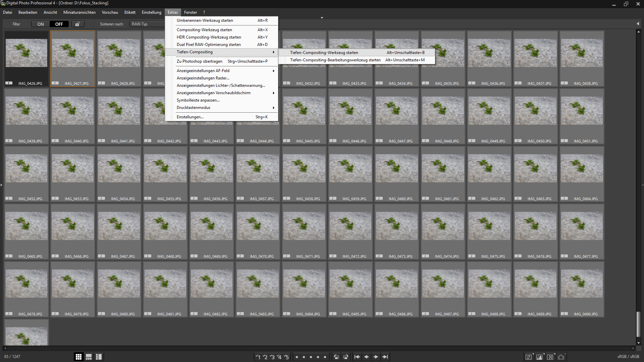Viewport: 644px width, 362px height.
Task: Click Zu Photoshop übertragen
Action: [x=199, y=61]
